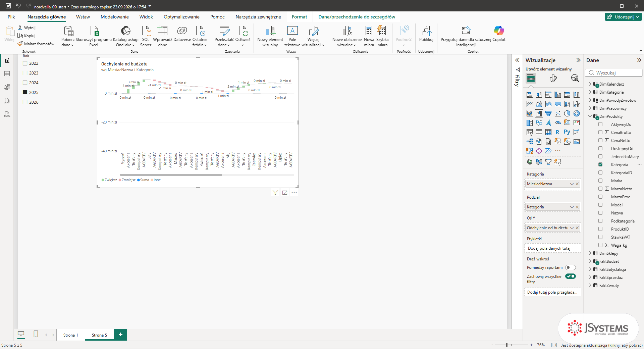Viewport: 644px width, 349px height.
Task: Open the analytics pane magnifier icon
Action: 575,79
